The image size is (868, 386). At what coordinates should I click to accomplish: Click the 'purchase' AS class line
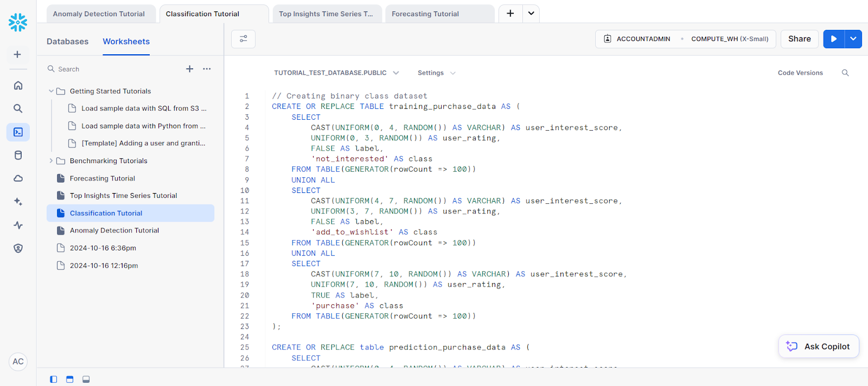(x=357, y=306)
